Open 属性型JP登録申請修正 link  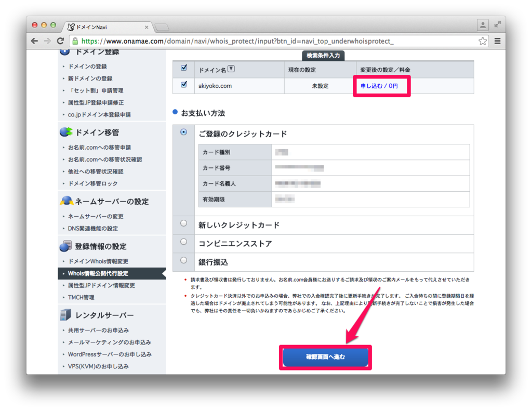coord(96,102)
